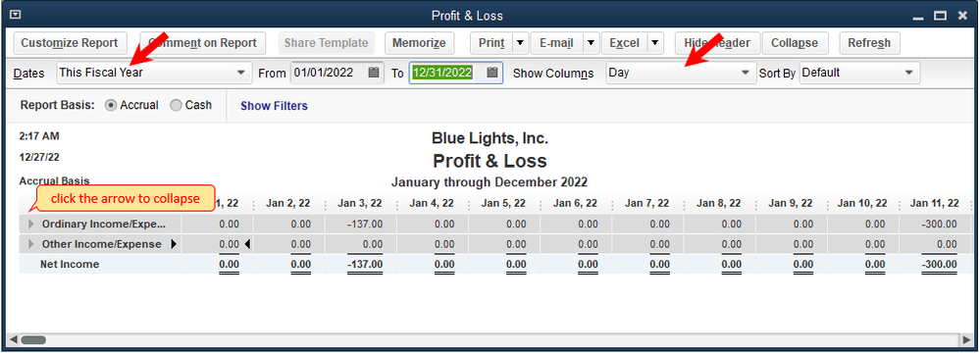Viewport: 980px width, 353px height.
Task: Click the Blue Lights, Inc. company title
Action: click(x=490, y=138)
